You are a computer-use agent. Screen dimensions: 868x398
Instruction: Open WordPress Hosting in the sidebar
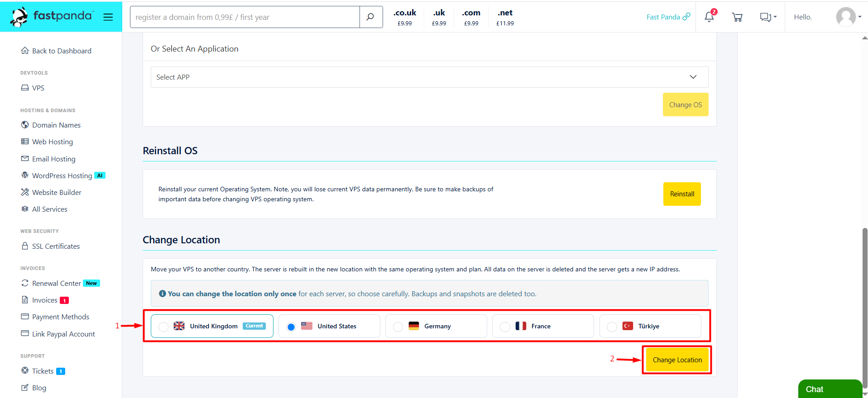click(63, 175)
